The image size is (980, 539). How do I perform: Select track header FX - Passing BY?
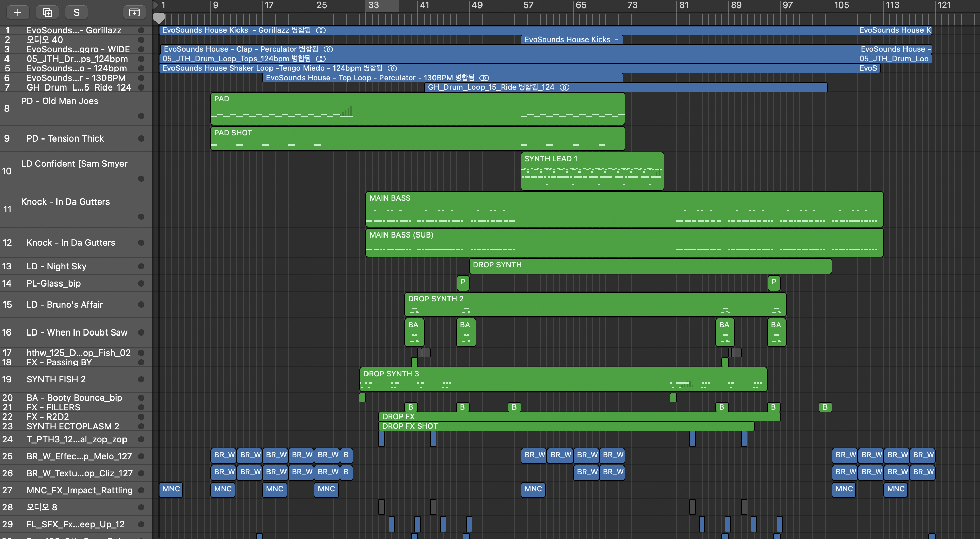click(x=76, y=362)
